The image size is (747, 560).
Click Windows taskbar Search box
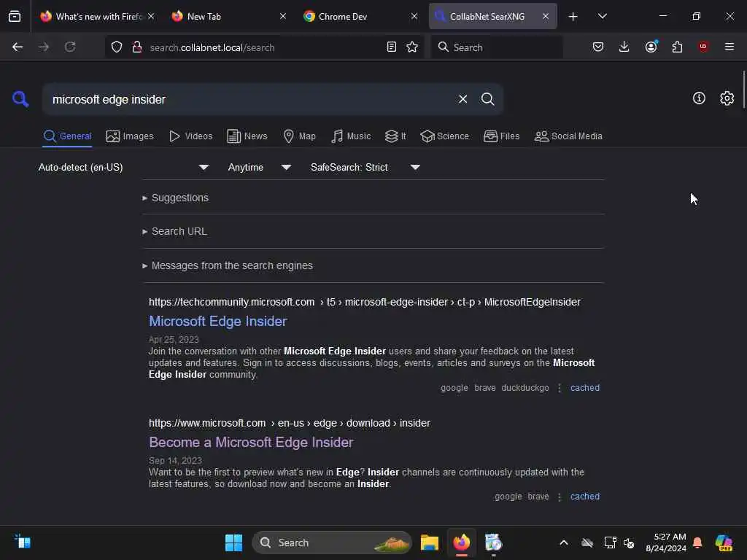332,542
